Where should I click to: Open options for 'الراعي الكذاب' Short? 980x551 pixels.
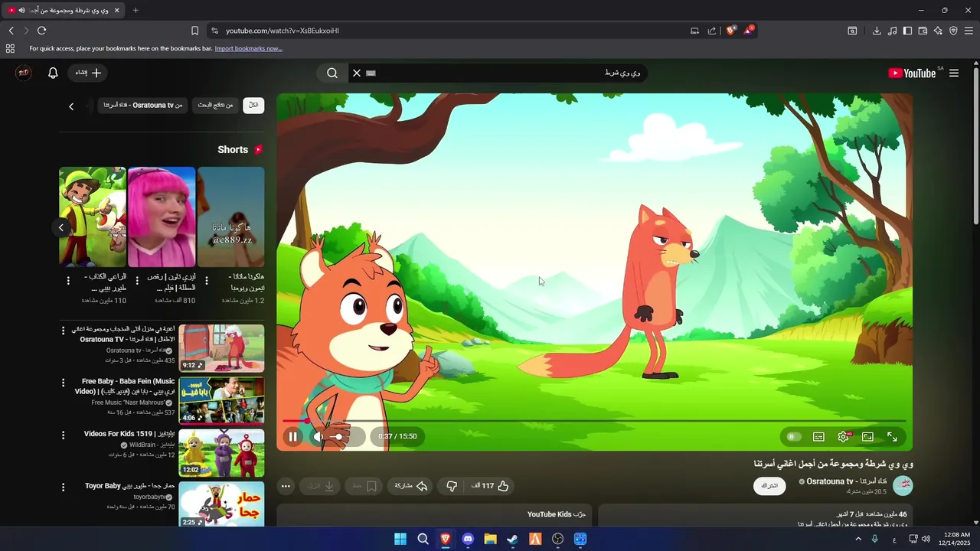[x=68, y=281]
